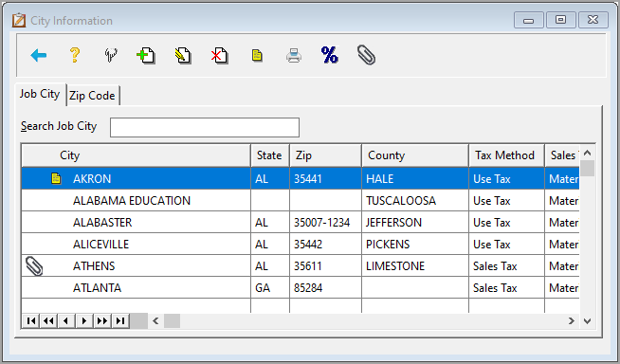The height and width of the screenshot is (364, 620).
Task: Click into the Search Job City field
Action: coord(205,127)
